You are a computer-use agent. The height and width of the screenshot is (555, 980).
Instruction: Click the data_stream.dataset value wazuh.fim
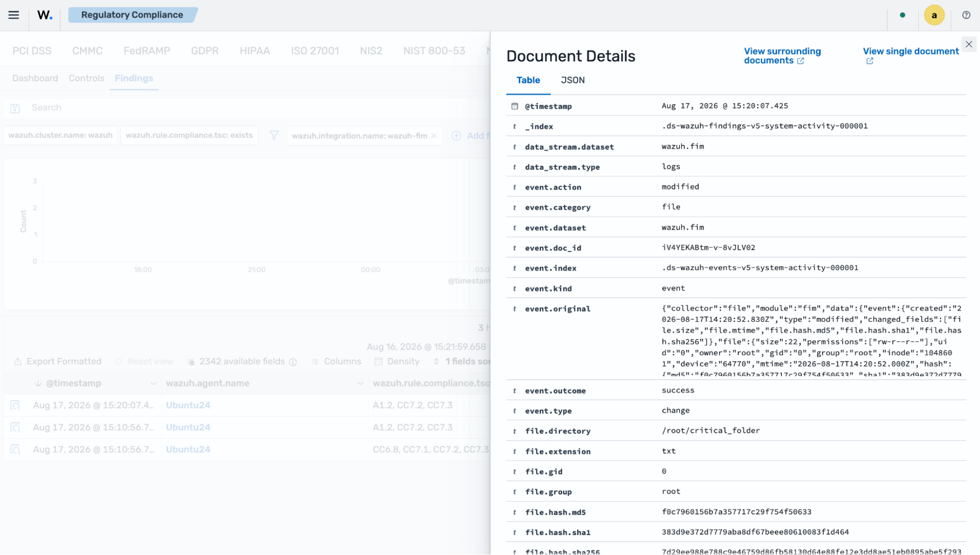pos(682,146)
